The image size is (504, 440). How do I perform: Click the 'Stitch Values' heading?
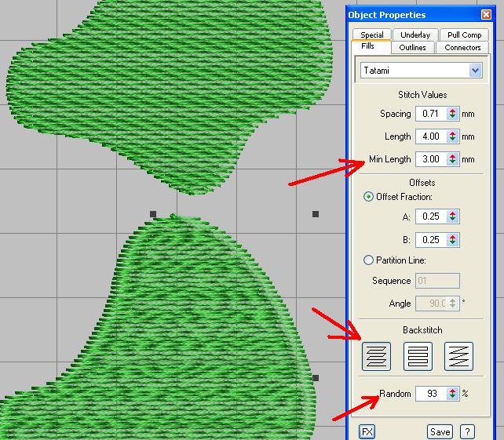coord(422,95)
